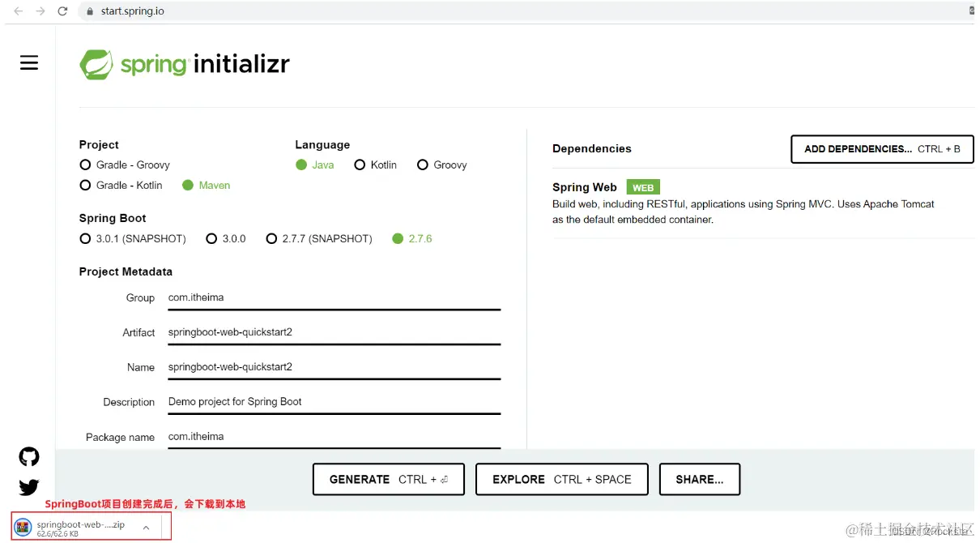980x543 pixels.
Task: Click the Spring Web description text
Action: point(744,212)
